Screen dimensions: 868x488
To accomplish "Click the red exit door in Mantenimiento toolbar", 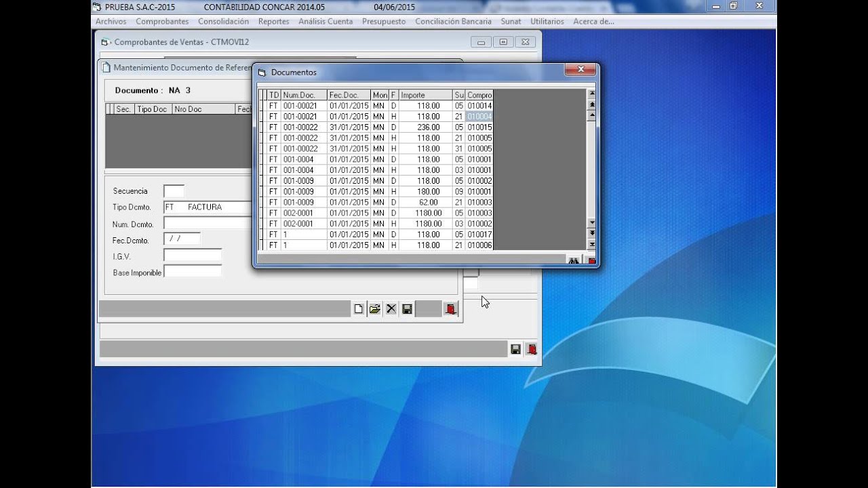I will point(451,309).
